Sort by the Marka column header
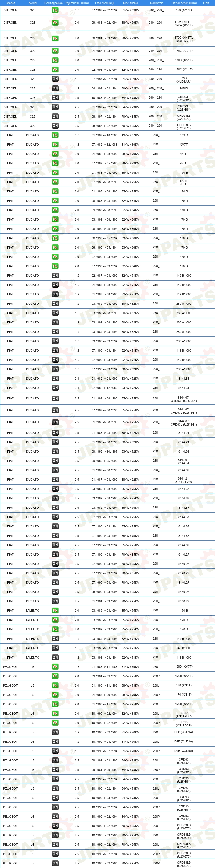This screenshot has width=215, height=868. (11, 3)
